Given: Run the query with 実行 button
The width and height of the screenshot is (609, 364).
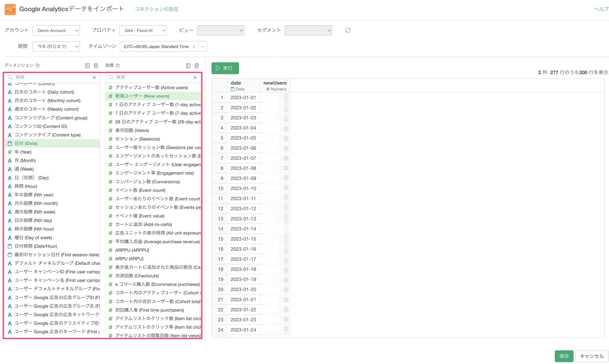Looking at the screenshot, I should point(225,68).
